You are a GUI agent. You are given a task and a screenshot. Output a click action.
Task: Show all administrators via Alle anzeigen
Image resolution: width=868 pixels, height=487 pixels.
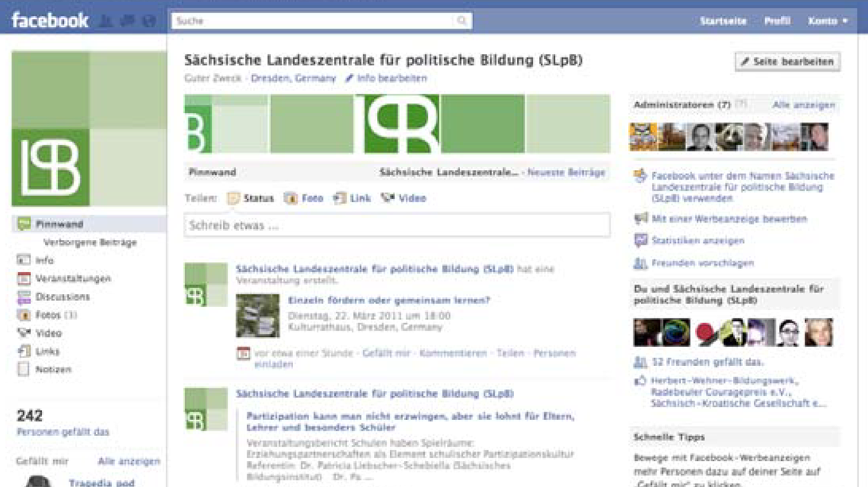click(x=803, y=105)
